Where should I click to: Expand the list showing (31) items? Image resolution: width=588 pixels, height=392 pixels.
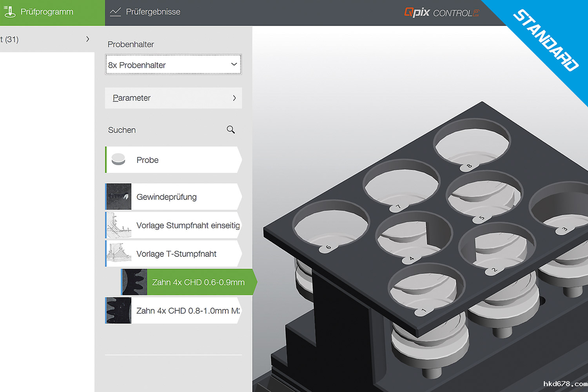(x=47, y=39)
